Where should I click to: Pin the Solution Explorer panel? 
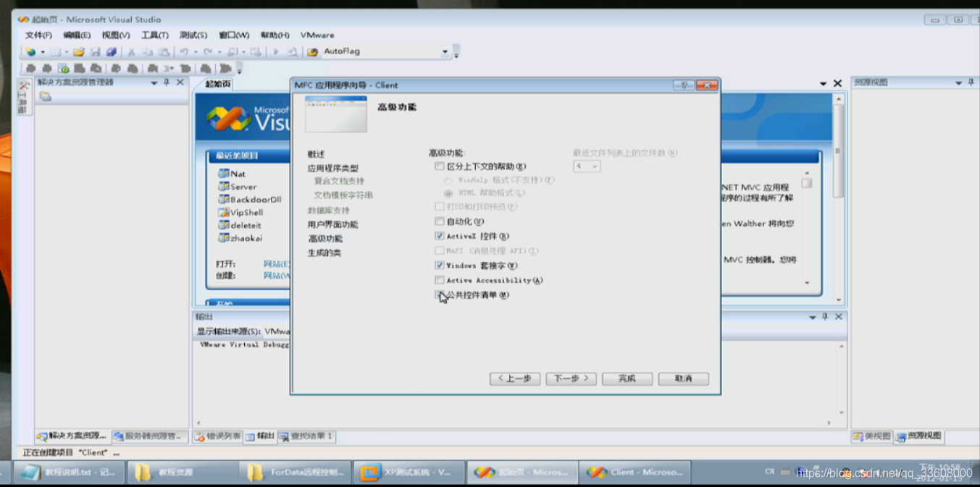167,82
